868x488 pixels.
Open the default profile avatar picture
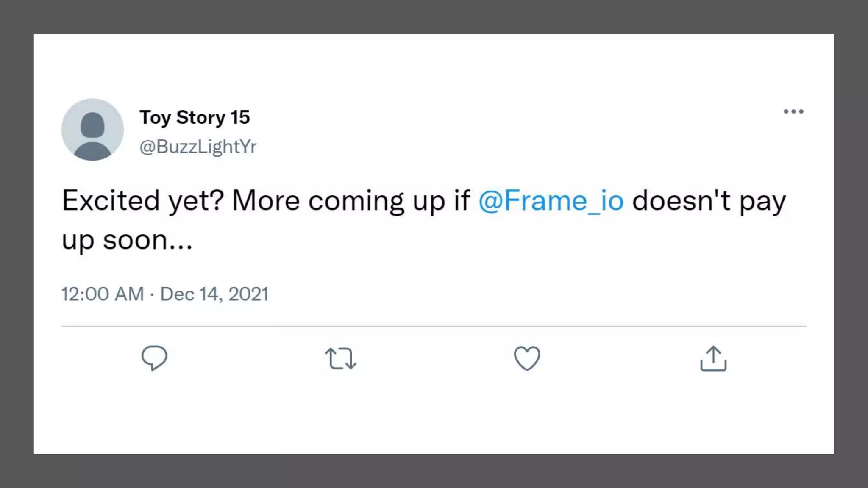(92, 130)
